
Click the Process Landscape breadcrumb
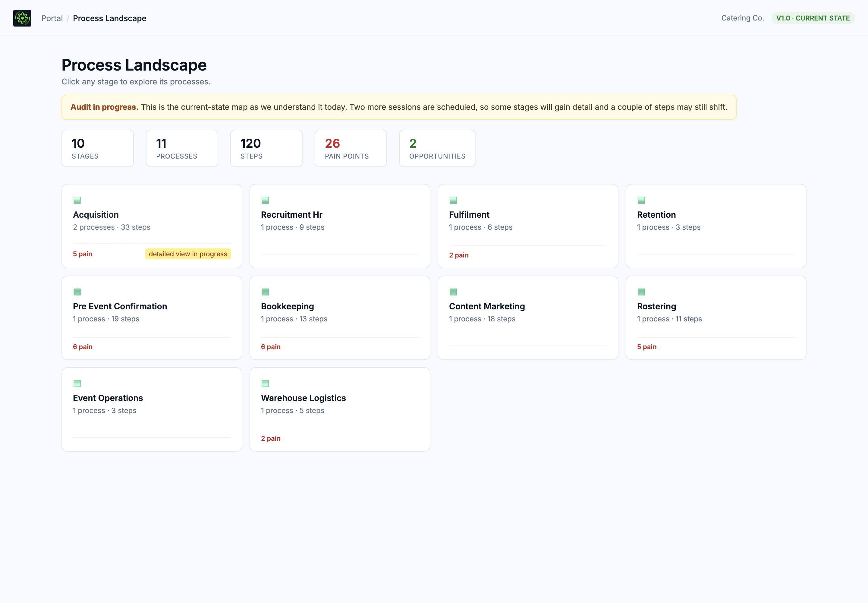point(109,18)
